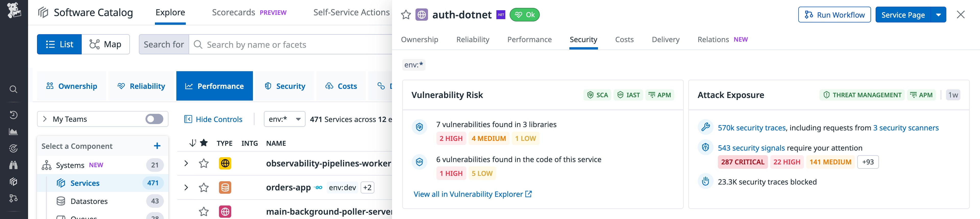Click the search magnifier in left sidebar
This screenshot has height=219, width=980.
(x=13, y=89)
